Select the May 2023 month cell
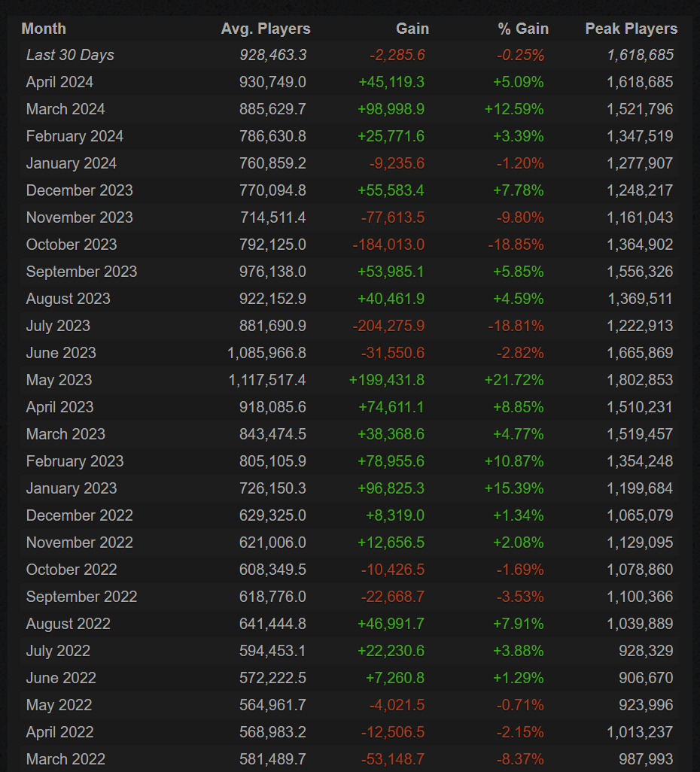This screenshot has width=700, height=772. click(x=59, y=380)
